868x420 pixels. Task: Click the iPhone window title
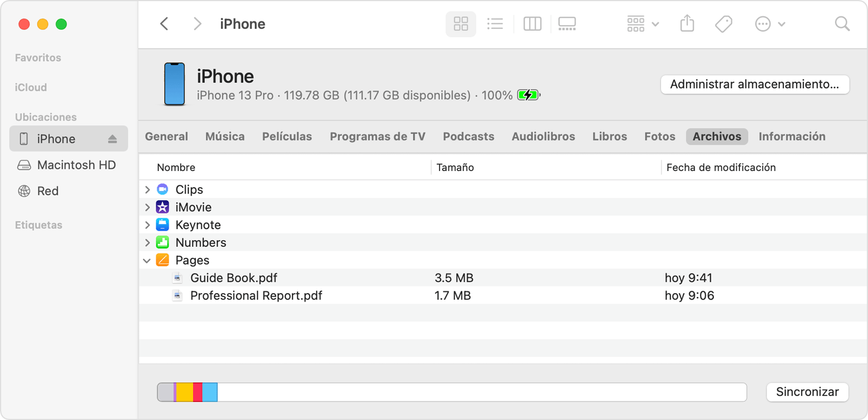(x=243, y=24)
